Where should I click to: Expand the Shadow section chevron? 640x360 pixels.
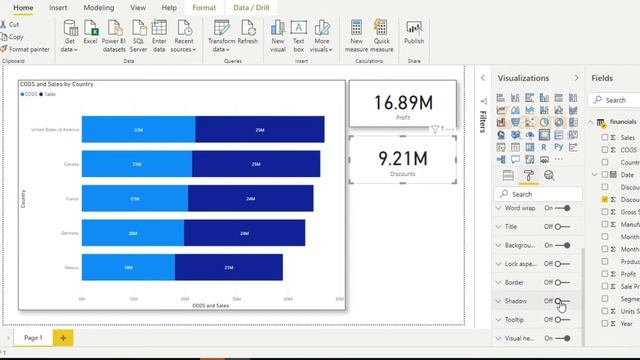click(x=498, y=301)
